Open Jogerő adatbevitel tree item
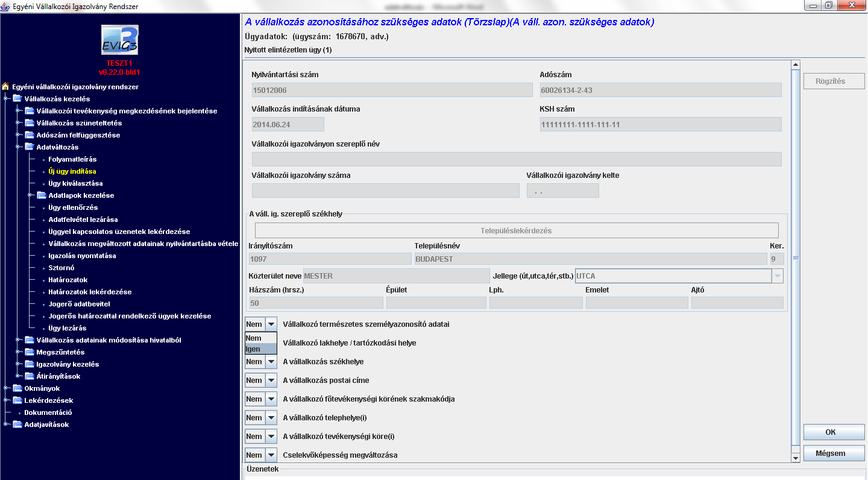The height and width of the screenshot is (480, 868). tap(79, 304)
